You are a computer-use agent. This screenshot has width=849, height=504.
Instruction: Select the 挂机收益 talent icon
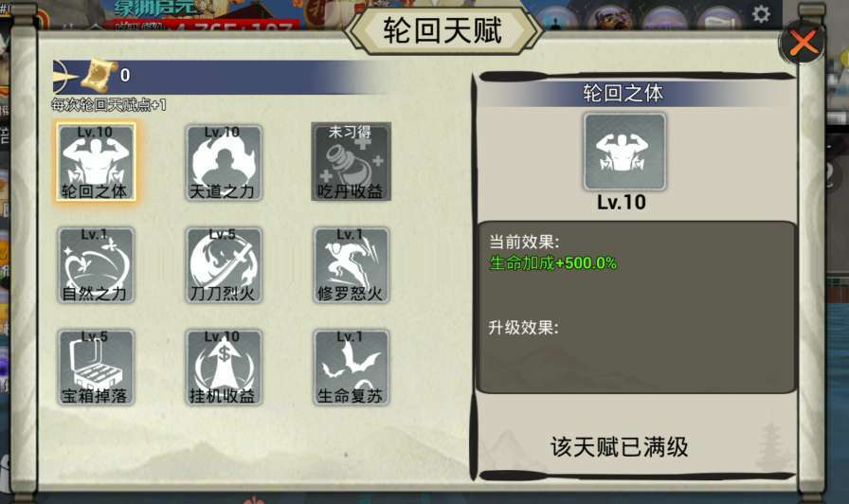(223, 367)
